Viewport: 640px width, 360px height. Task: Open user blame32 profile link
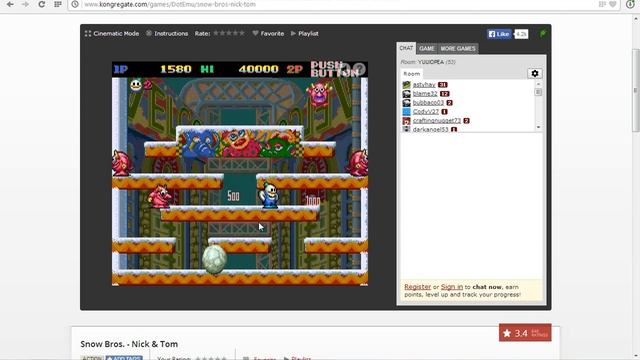pos(425,93)
